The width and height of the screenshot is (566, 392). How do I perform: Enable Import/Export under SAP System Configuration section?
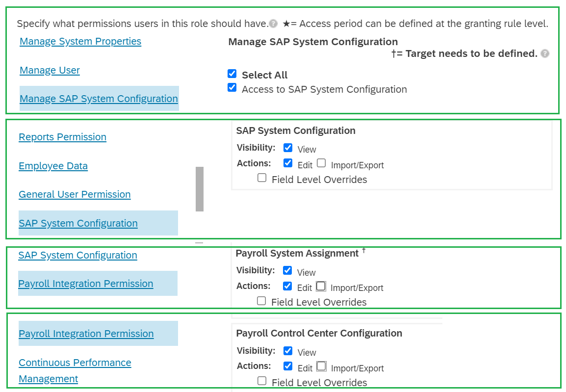point(321,163)
